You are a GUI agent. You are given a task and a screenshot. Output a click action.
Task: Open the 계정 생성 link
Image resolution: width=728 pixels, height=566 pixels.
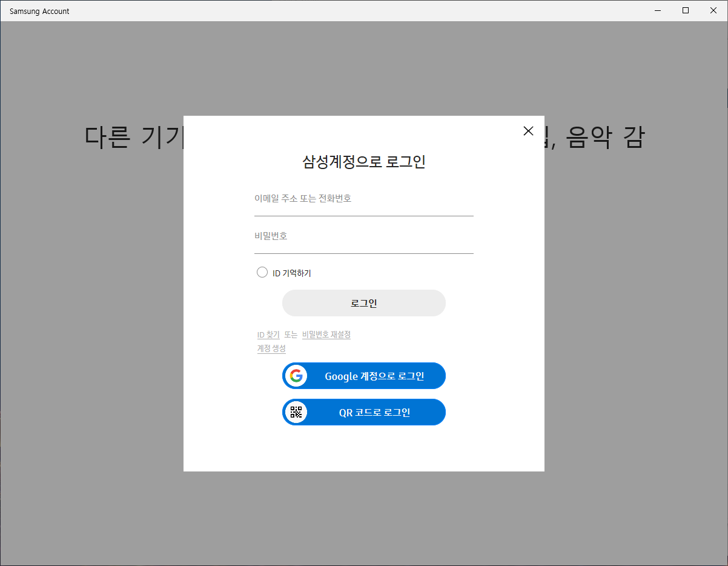pos(271,348)
